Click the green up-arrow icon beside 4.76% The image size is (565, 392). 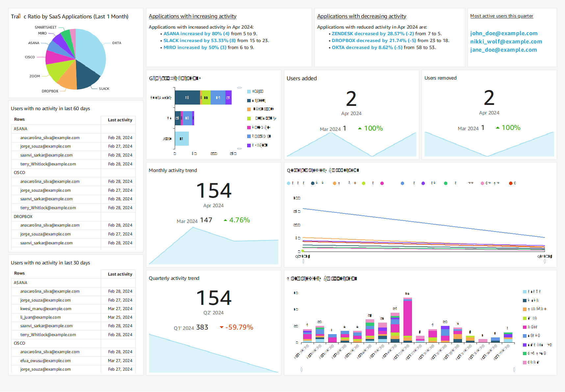point(225,220)
